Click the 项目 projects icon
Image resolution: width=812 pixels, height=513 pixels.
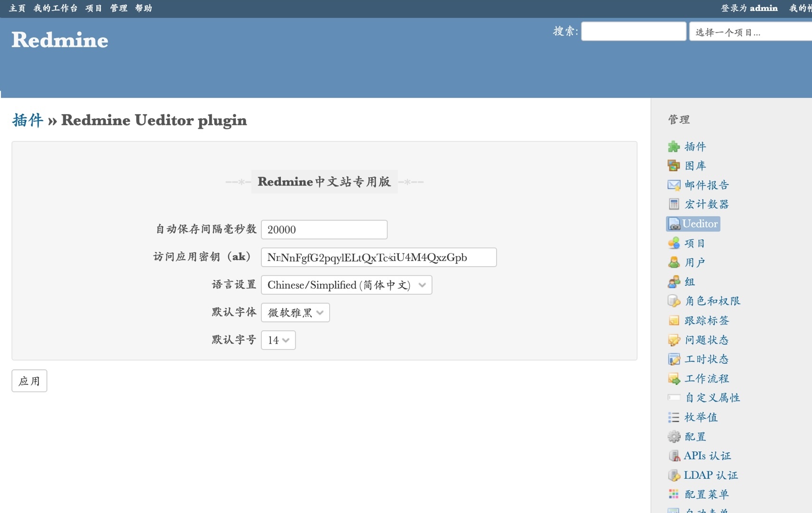[x=674, y=243]
